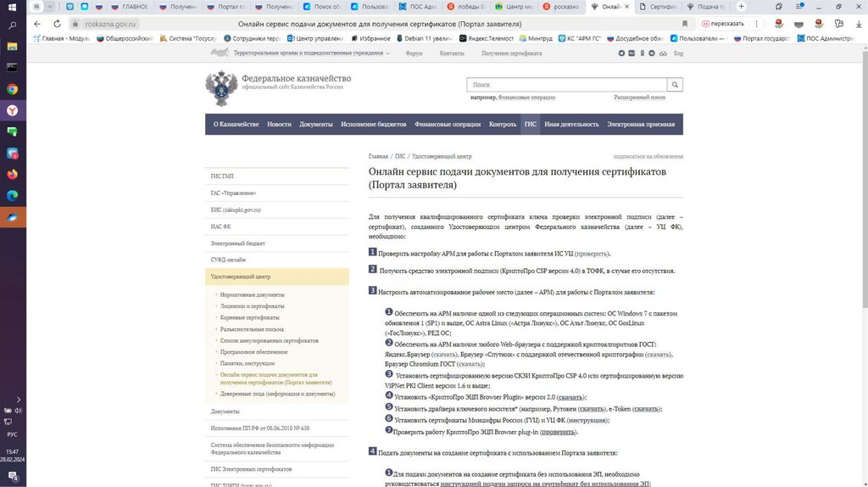Expand Территориальные органы и подведомственные учреждения dropdown
Image resolution: width=868 pixels, height=487 pixels.
tap(311, 53)
